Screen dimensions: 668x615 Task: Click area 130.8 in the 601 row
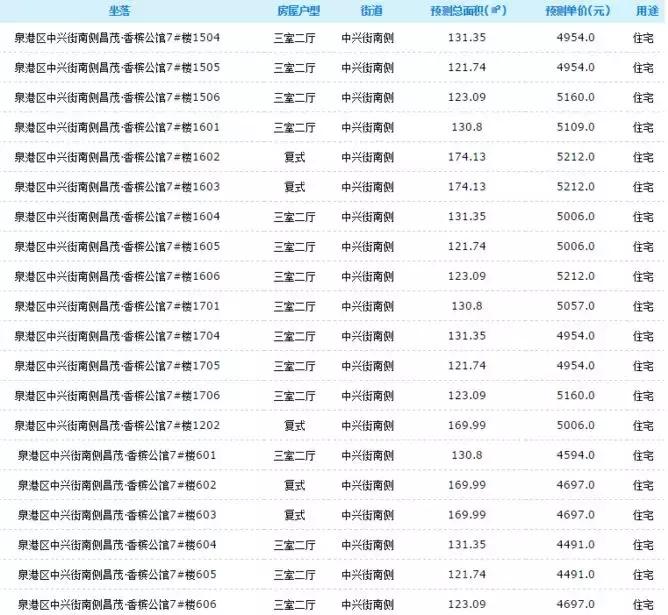click(467, 455)
